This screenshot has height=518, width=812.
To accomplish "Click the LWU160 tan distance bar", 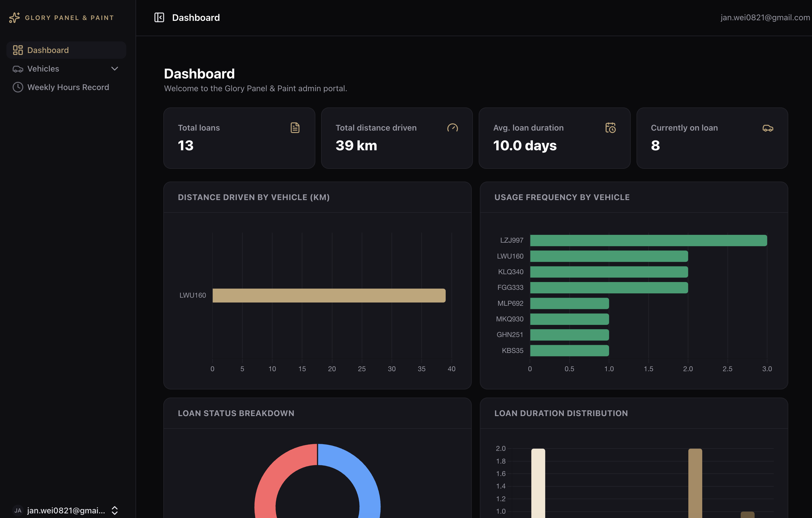I will [x=329, y=295].
